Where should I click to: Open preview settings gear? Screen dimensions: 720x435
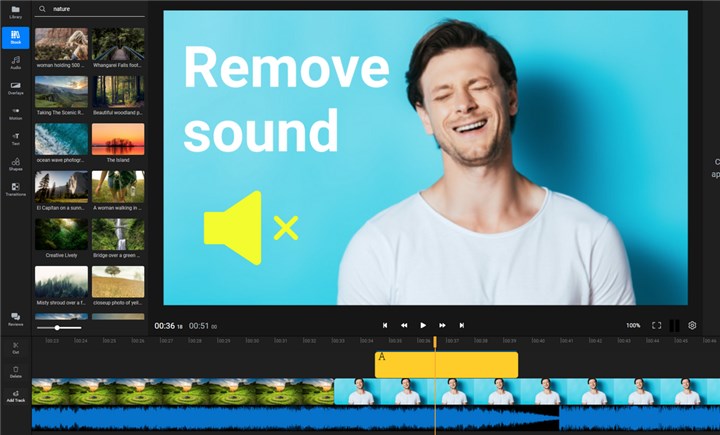click(692, 325)
